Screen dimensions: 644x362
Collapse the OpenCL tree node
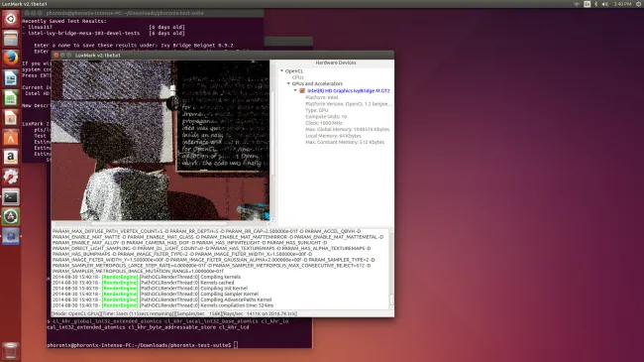click(282, 70)
